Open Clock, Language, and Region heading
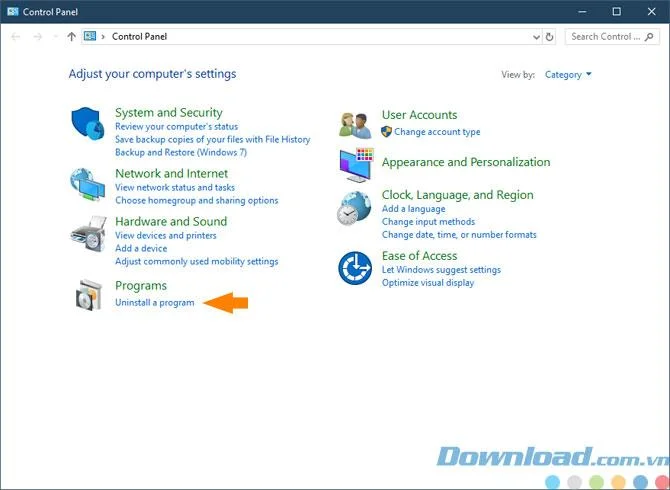This screenshot has height=490, width=670. (458, 195)
